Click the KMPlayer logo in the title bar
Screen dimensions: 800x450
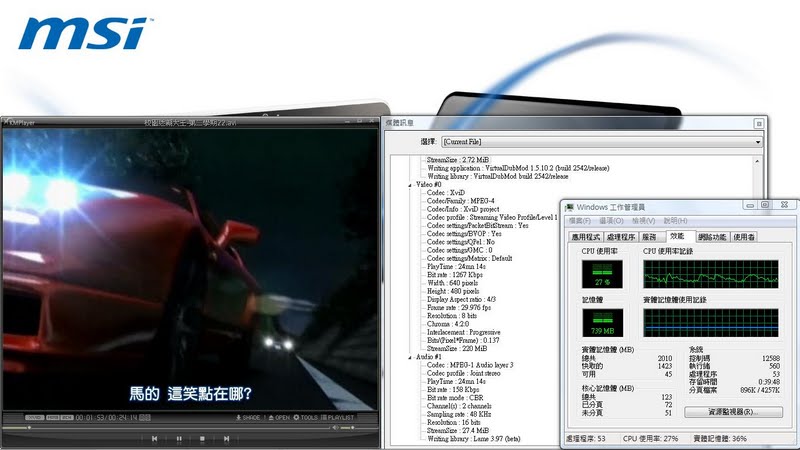(20, 123)
